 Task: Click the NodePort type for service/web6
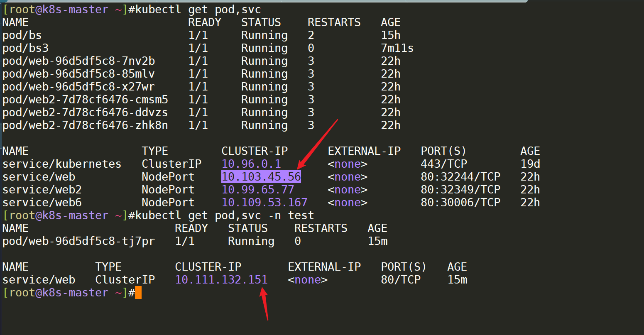pos(168,203)
